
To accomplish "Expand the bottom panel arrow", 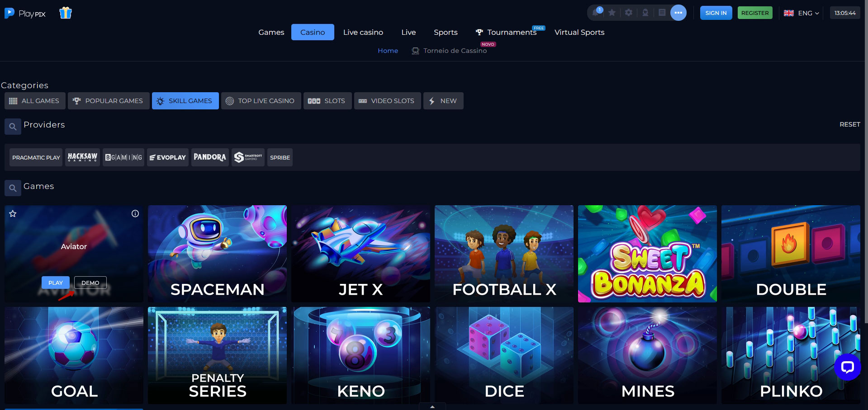I will coord(432,407).
